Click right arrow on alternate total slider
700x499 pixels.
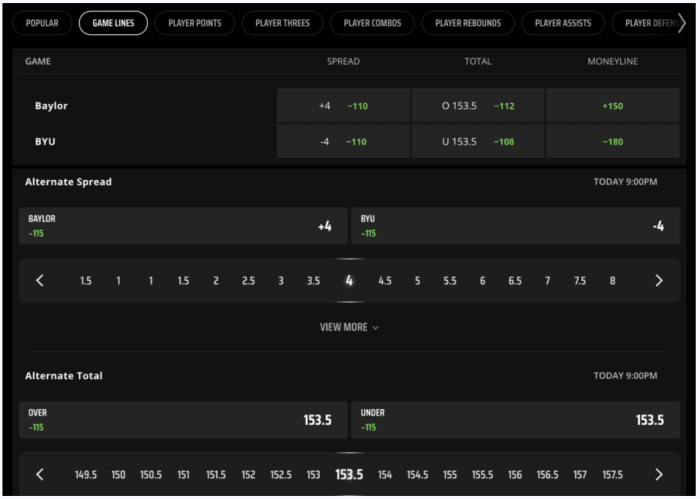[659, 474]
